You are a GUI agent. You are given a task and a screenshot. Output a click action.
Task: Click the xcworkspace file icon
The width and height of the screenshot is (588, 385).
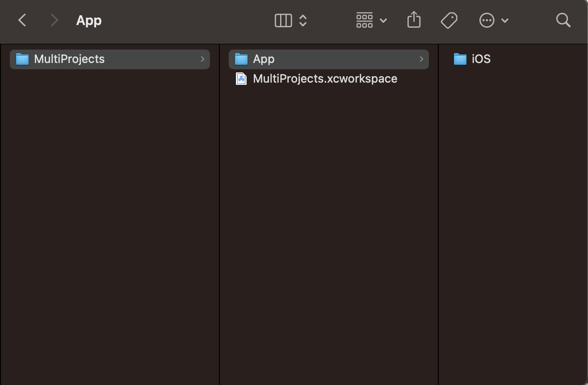[x=241, y=79]
